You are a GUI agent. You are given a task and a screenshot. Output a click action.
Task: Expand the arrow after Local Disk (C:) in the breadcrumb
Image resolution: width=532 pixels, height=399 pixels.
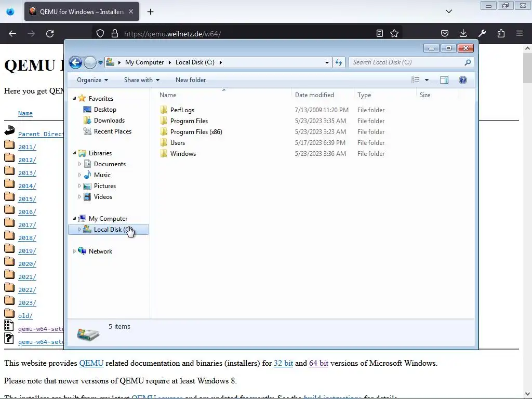[220, 62]
